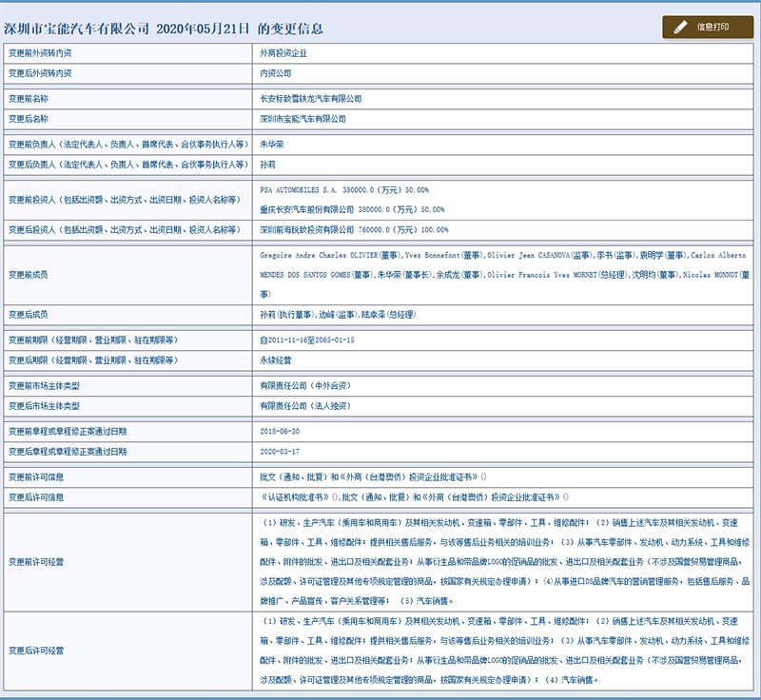
Task: Click the pencil icon on 信息打印 button
Action: pos(680,28)
